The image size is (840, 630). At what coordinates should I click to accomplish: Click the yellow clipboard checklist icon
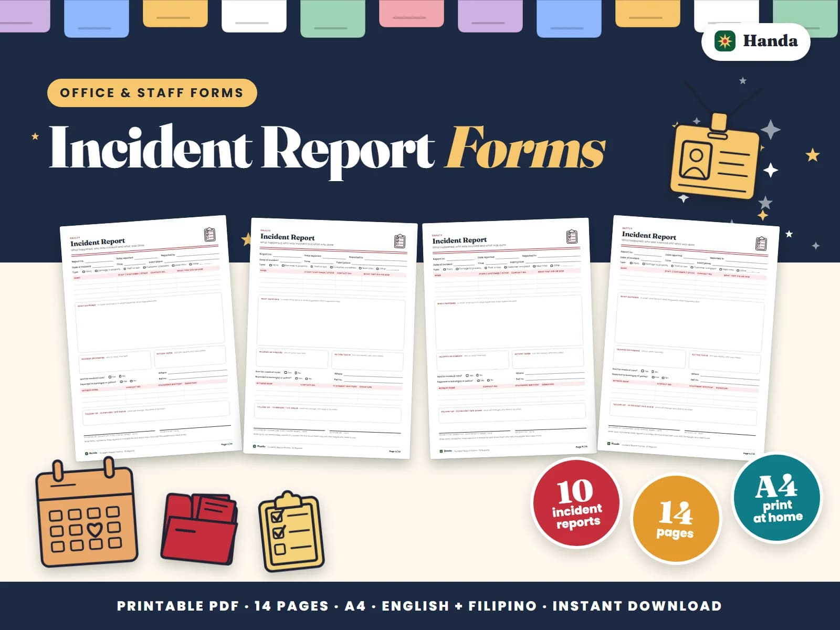292,531
